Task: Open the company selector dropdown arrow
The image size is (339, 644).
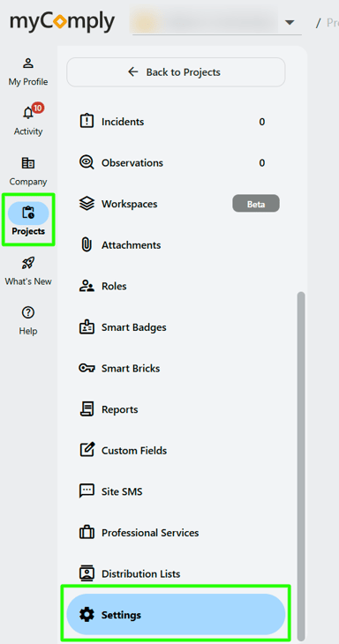Action: point(290,22)
